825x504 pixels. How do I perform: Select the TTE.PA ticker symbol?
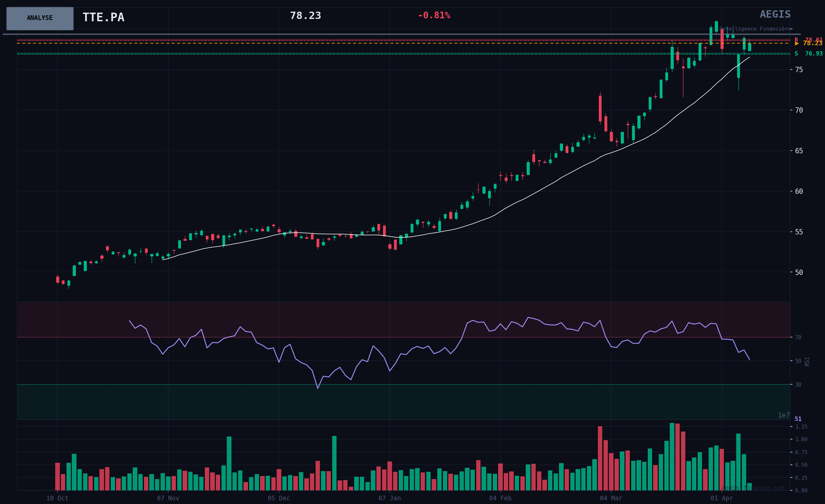click(x=103, y=17)
